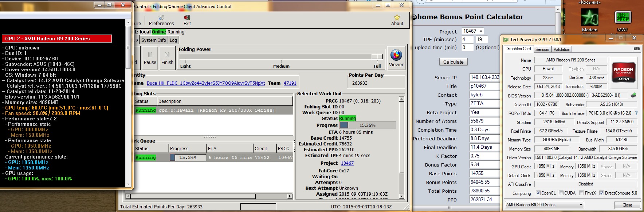Toggle the OpenCL checkbox in GPU-Z
Screen dimensions: 644x212
538,193
